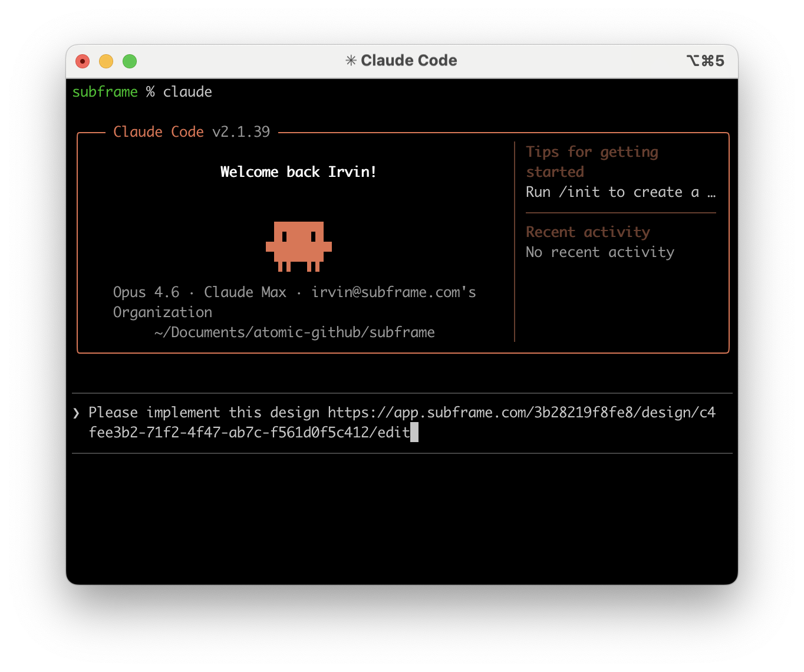The height and width of the screenshot is (672, 804).
Task: Click the 'claude' command text
Action: tap(187, 92)
